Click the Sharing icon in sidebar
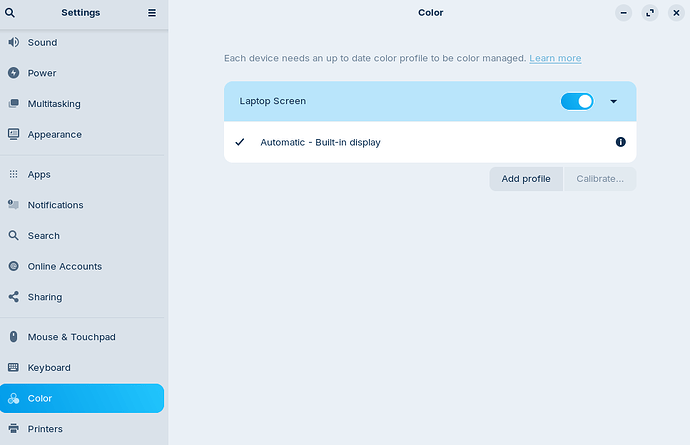Screen dimensions: 690x445 click(14, 297)
